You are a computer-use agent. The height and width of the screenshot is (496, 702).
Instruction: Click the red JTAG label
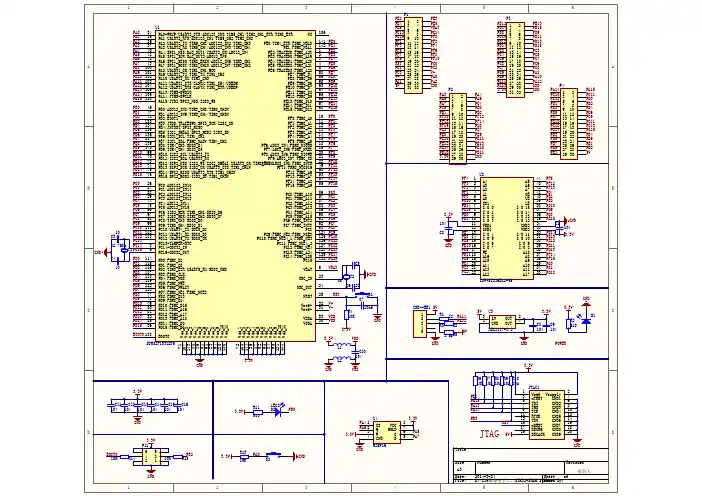coord(489,434)
